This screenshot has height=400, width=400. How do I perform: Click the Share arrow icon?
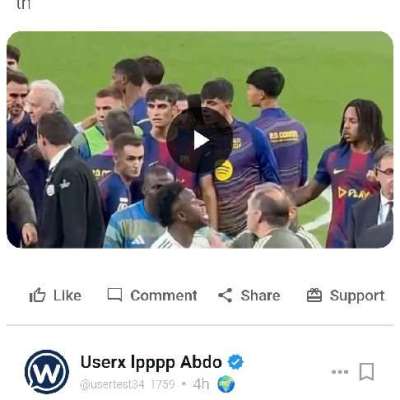(225, 295)
